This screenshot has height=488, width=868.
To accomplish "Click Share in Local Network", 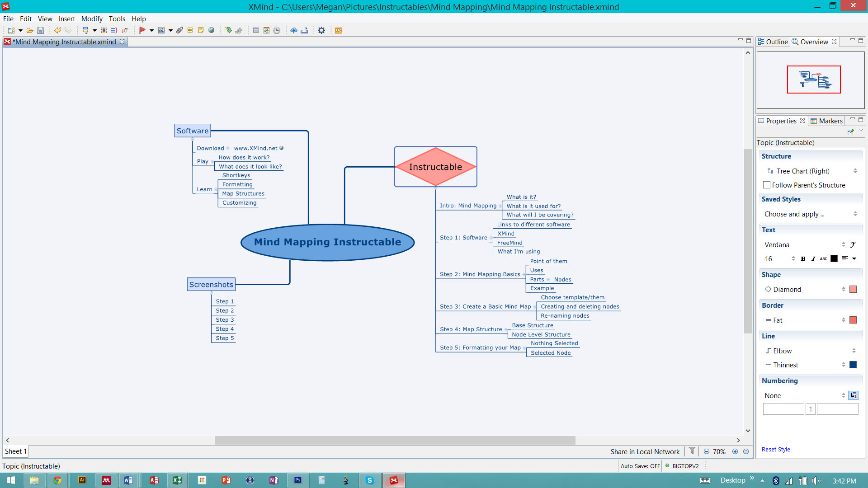I will pyautogui.click(x=645, y=452).
